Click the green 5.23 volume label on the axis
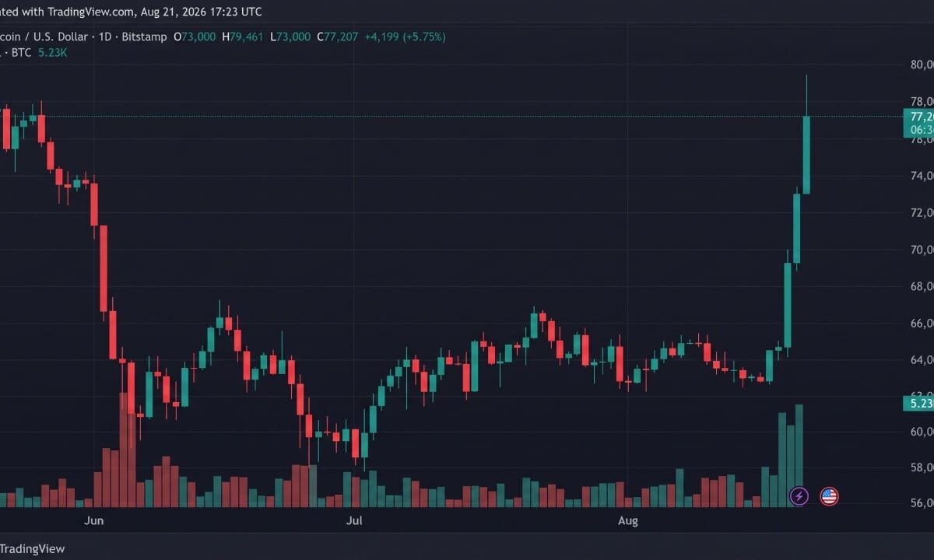The height and width of the screenshot is (560, 934). pos(919,403)
